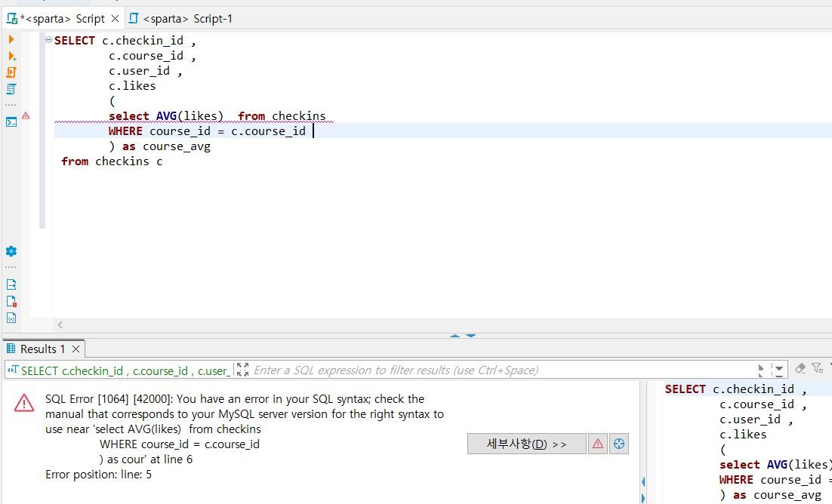Close the Results 1 tab
Viewport: 832px width, 504px height.
pos(76,349)
